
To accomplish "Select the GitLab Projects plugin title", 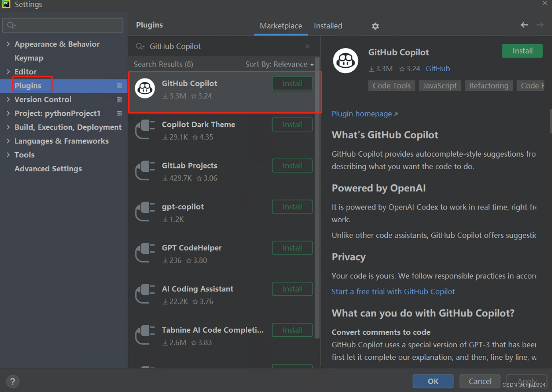I will pos(190,166).
